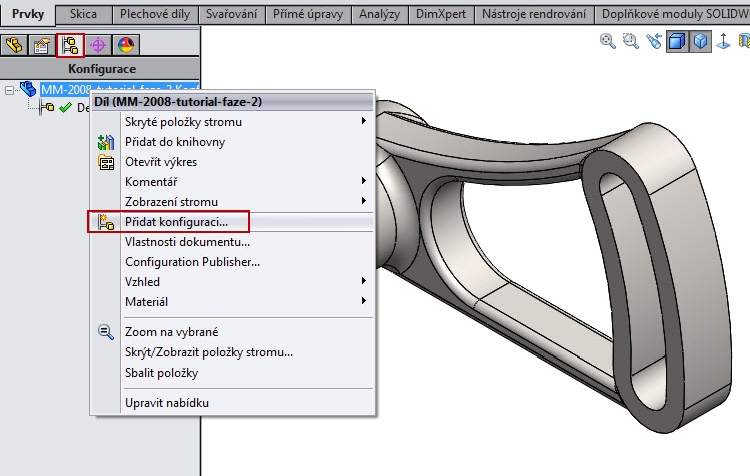The height and width of the screenshot is (476, 750).
Task: Switch to the Nástroje rendrování tab
Action: pos(534,14)
